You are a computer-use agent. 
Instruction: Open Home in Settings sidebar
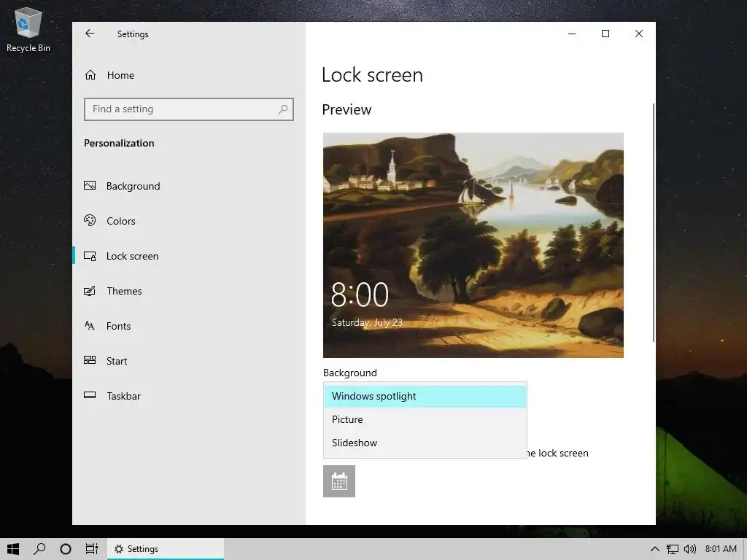[x=189, y=75]
